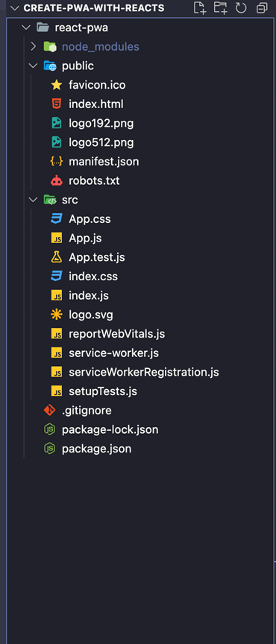
Task: Click the New File icon in explorer header
Action: tap(200, 8)
